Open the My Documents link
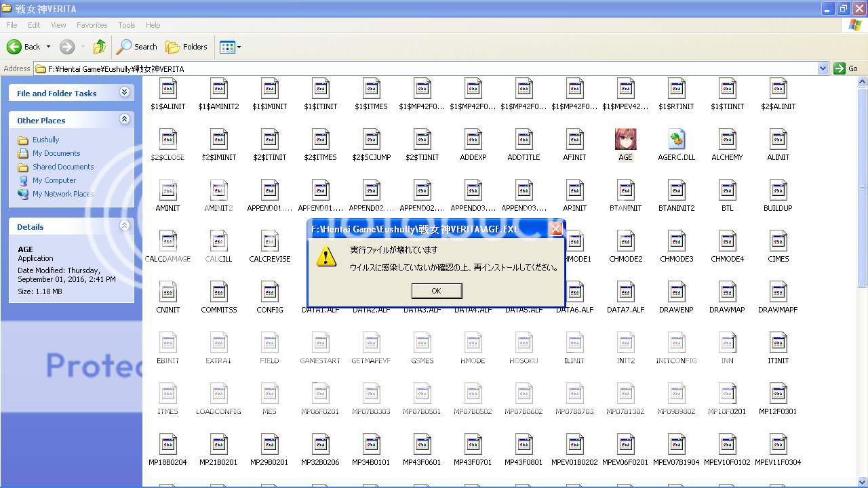Image resolution: width=868 pixels, height=488 pixels. (x=56, y=153)
